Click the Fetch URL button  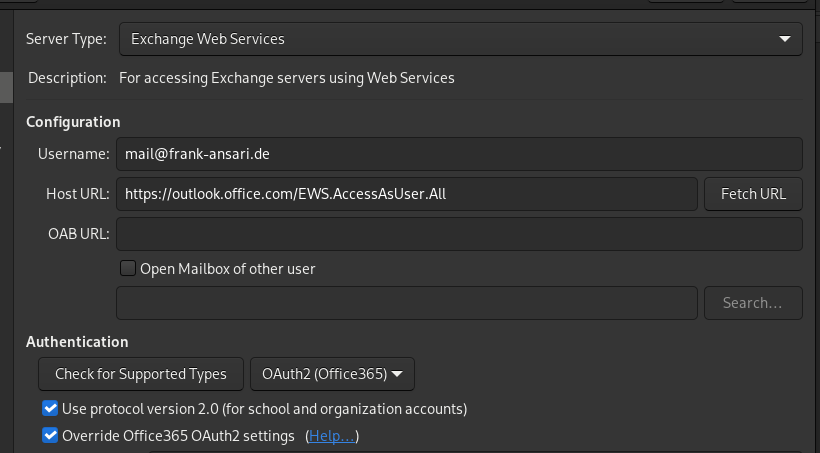click(x=753, y=194)
